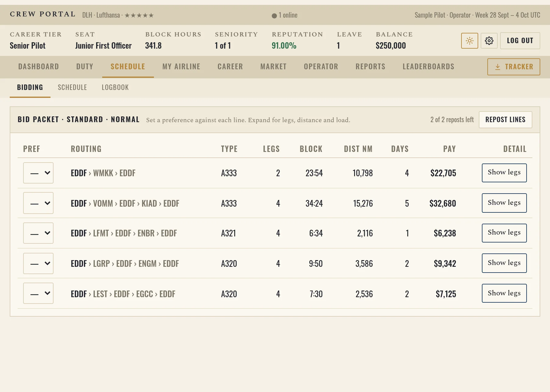Screen dimensions: 550x392
Task: Show legs for the $32,680 line
Action: coord(504,203)
